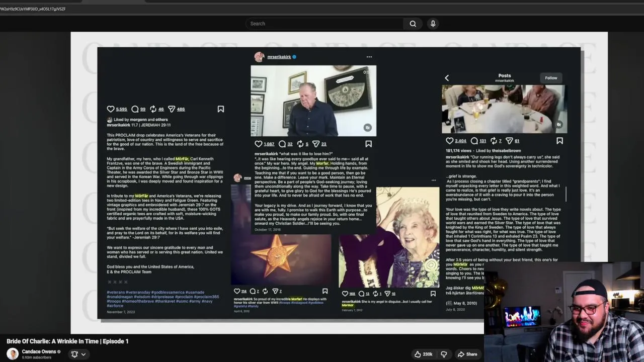Click mrserikakirk profile avatar above grandfather video
The height and width of the screenshot is (362, 644).
click(259, 57)
